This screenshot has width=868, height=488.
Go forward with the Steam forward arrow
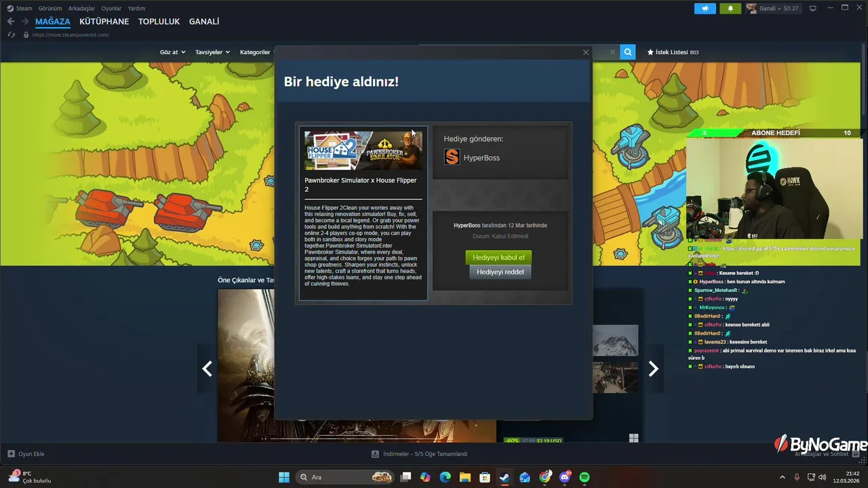pyautogui.click(x=25, y=22)
